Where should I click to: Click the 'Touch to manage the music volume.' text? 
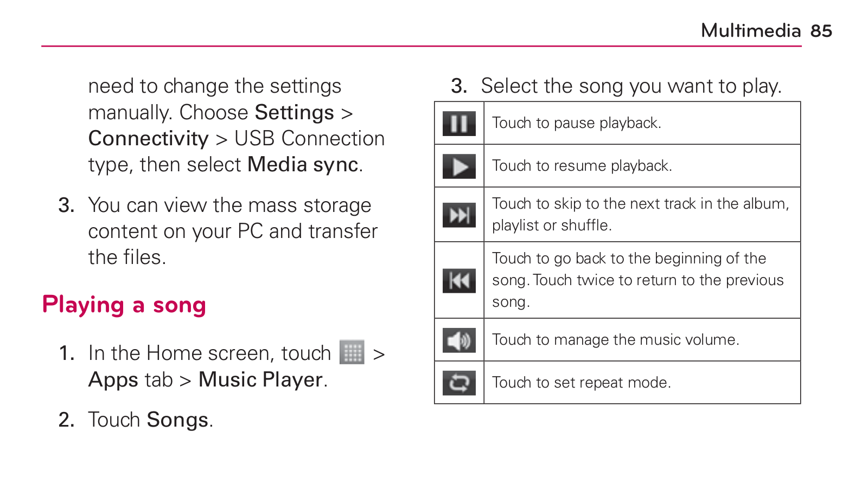(616, 340)
